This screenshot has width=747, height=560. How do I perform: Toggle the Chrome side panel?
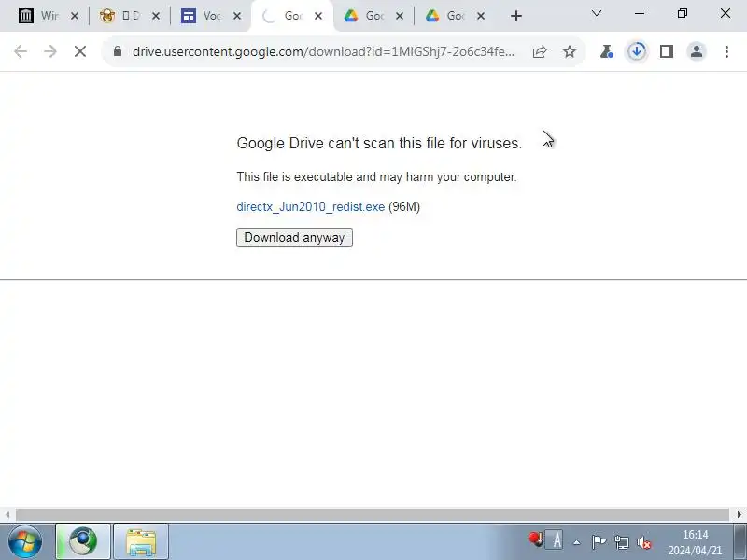667,51
